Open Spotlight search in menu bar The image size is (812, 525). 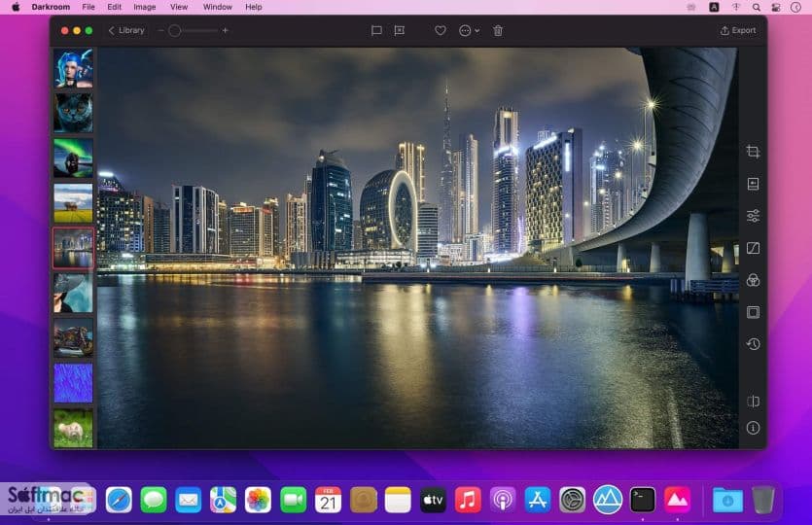point(757,7)
